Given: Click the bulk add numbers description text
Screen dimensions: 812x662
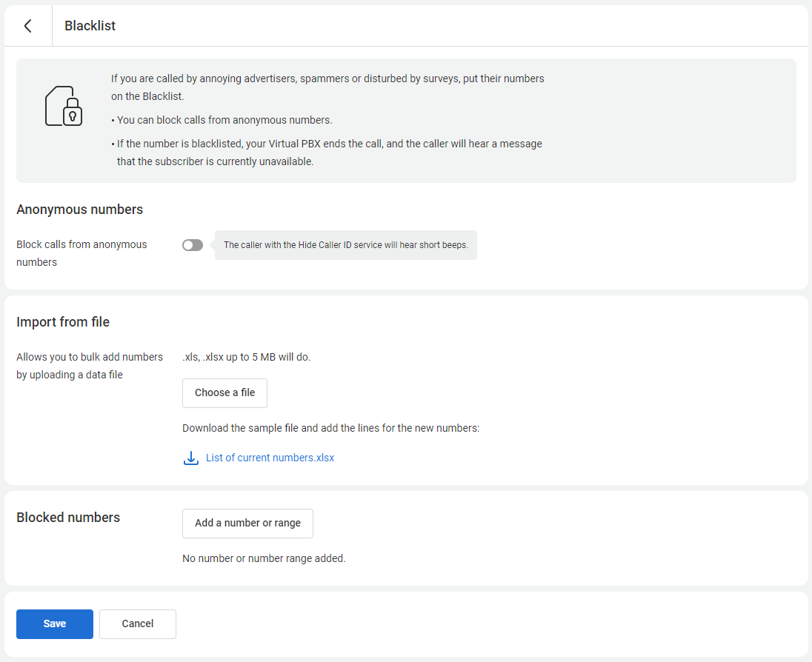Looking at the screenshot, I should [x=90, y=366].
